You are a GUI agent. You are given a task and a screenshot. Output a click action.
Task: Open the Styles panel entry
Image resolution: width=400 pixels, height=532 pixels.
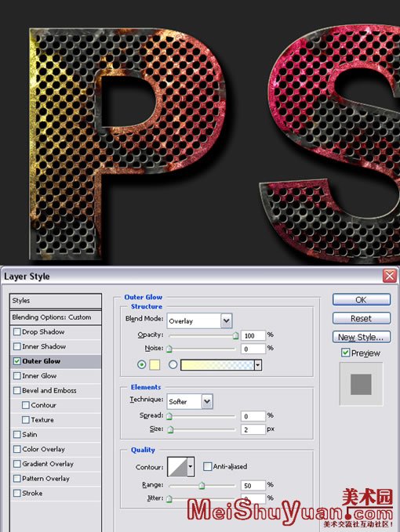[x=56, y=301]
